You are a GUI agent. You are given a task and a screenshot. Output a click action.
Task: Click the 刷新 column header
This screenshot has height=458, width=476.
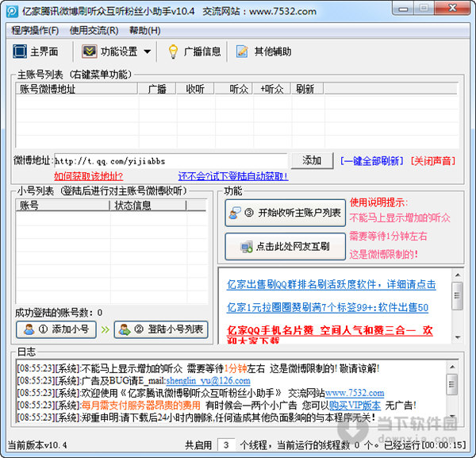(x=307, y=89)
